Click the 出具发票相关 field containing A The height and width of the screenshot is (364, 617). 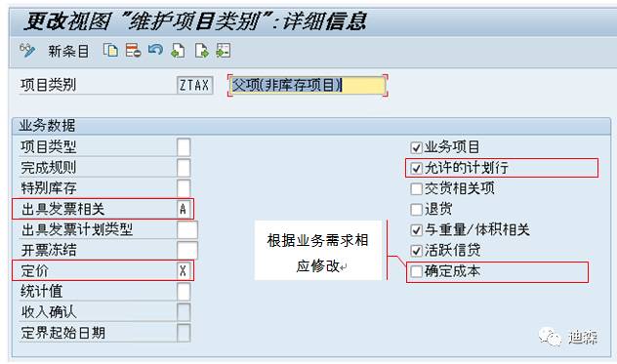click(184, 209)
